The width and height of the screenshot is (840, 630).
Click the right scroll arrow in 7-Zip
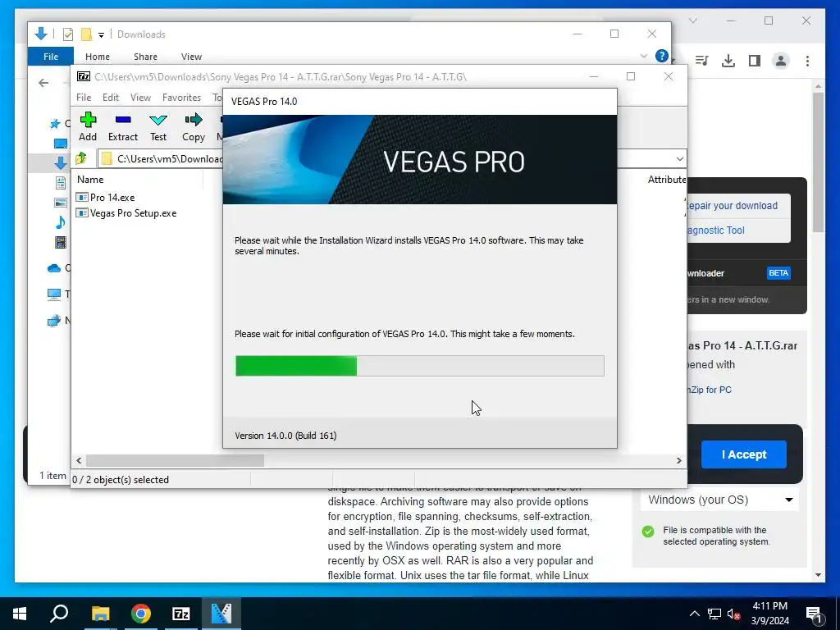tap(678, 461)
